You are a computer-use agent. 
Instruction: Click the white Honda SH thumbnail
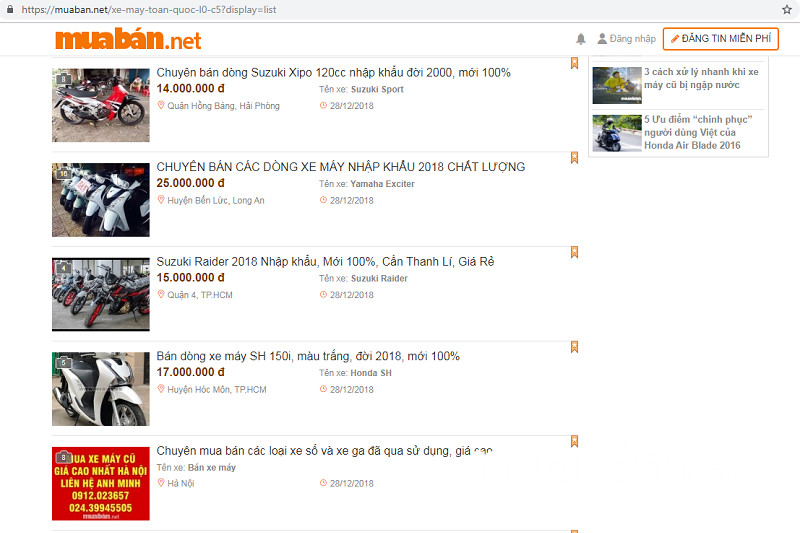[x=101, y=389]
